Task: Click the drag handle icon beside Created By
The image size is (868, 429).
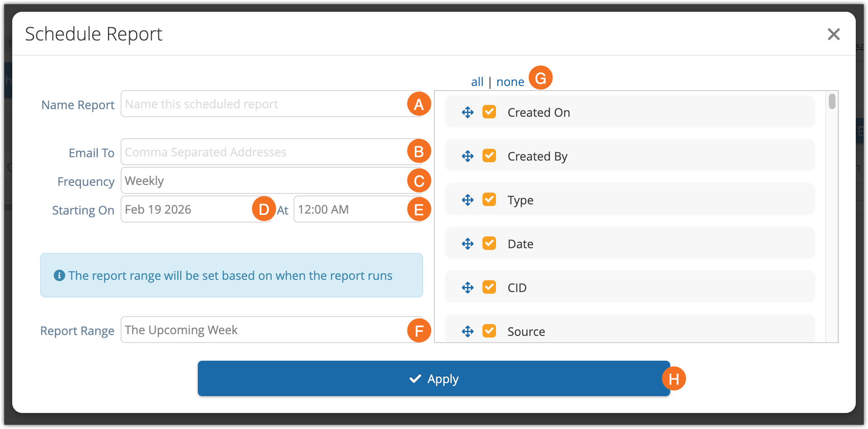Action: click(467, 156)
